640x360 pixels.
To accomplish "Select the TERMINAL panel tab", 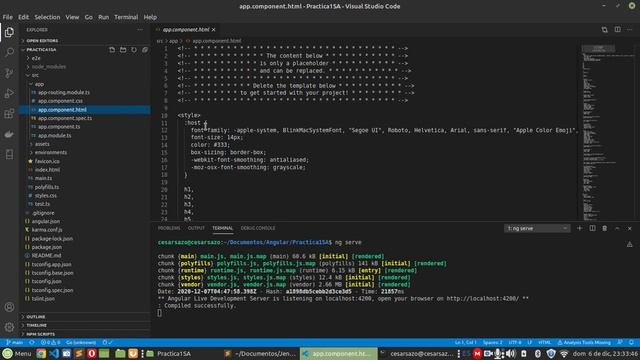I will (222, 228).
